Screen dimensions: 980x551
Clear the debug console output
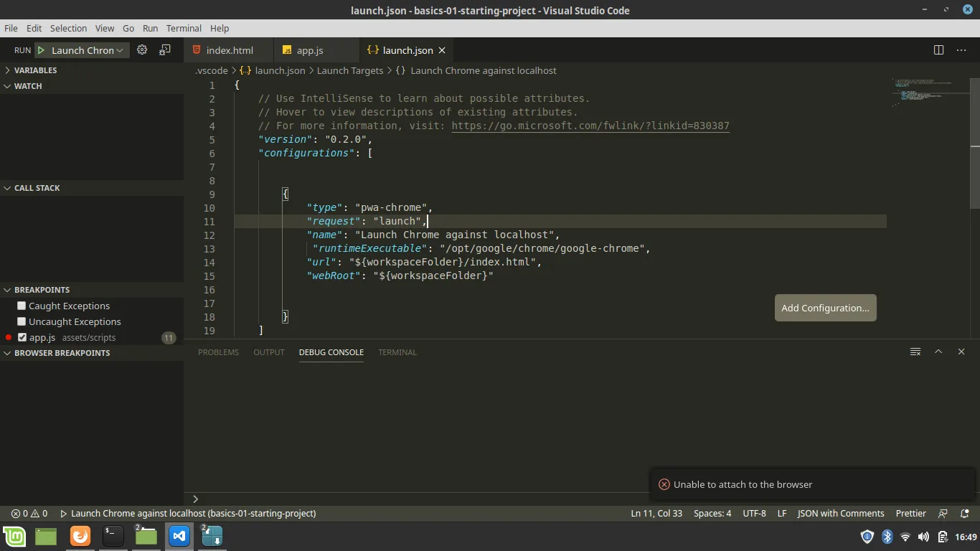click(x=915, y=352)
